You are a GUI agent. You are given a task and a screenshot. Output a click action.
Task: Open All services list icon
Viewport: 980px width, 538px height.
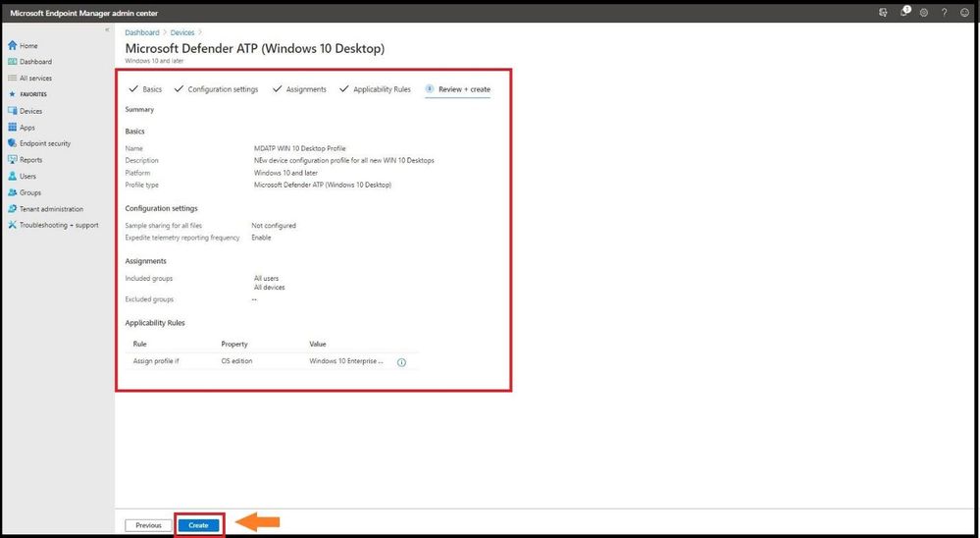13,79
